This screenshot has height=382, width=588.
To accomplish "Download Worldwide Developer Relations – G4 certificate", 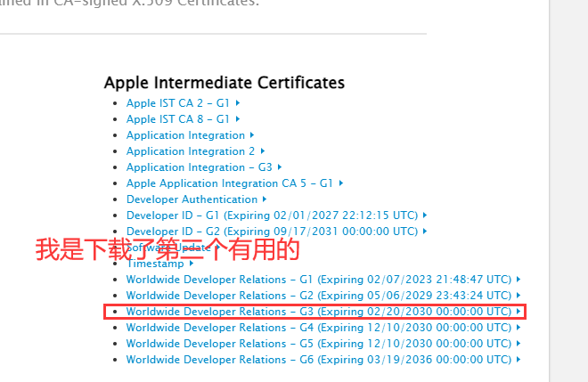I will (x=323, y=328).
